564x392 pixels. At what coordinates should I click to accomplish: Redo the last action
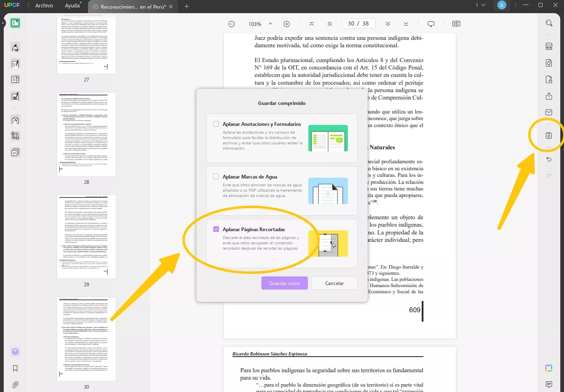coord(549,176)
